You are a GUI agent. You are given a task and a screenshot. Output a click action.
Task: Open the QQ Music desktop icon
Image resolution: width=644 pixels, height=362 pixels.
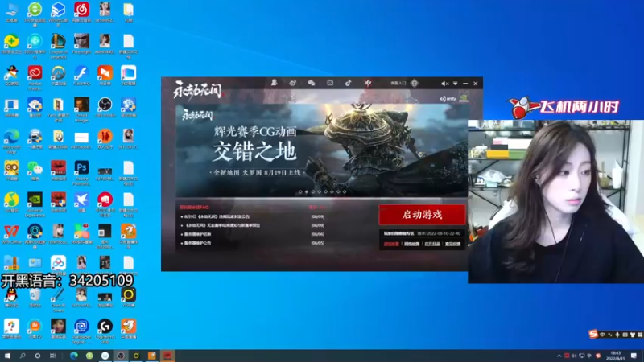(x=11, y=203)
